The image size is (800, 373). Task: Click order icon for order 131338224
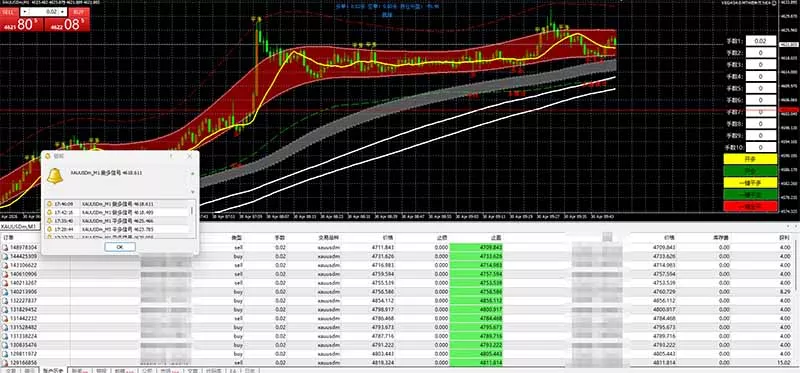[x=5, y=336]
